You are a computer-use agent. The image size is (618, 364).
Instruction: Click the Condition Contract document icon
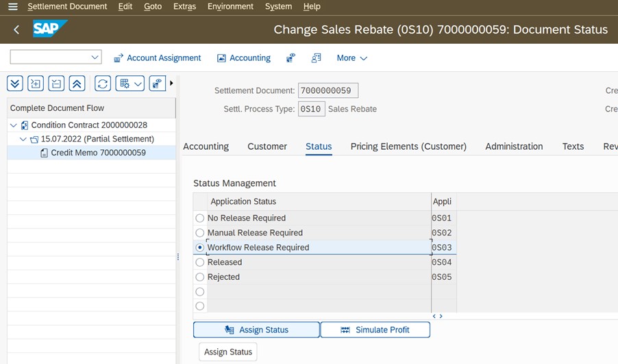[x=25, y=125]
